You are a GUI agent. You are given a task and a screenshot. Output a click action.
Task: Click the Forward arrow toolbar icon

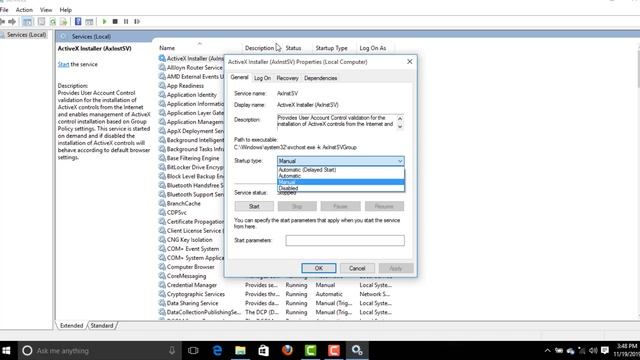point(12,21)
